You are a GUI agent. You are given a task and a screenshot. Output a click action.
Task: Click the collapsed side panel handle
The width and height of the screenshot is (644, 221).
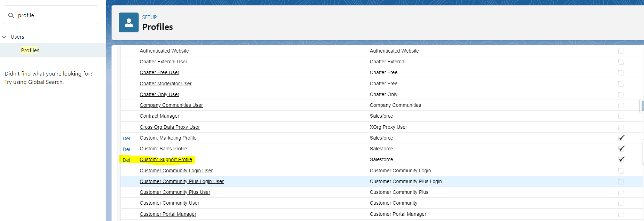[642, 106]
